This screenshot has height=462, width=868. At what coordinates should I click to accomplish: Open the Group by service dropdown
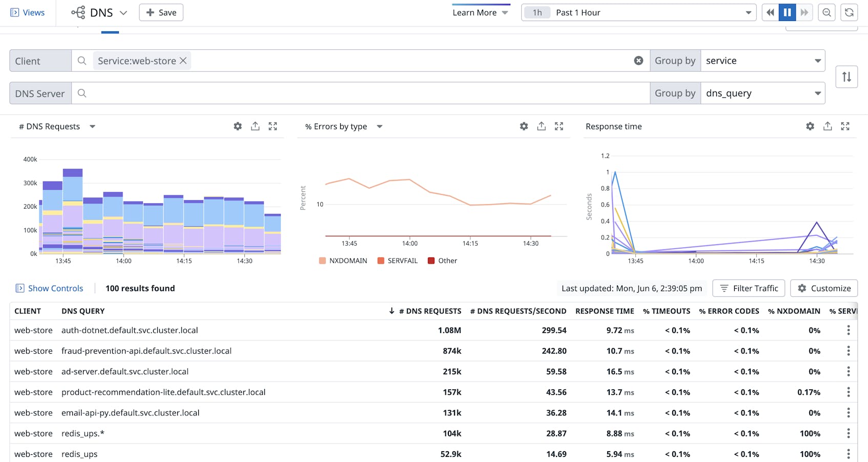tap(763, 61)
